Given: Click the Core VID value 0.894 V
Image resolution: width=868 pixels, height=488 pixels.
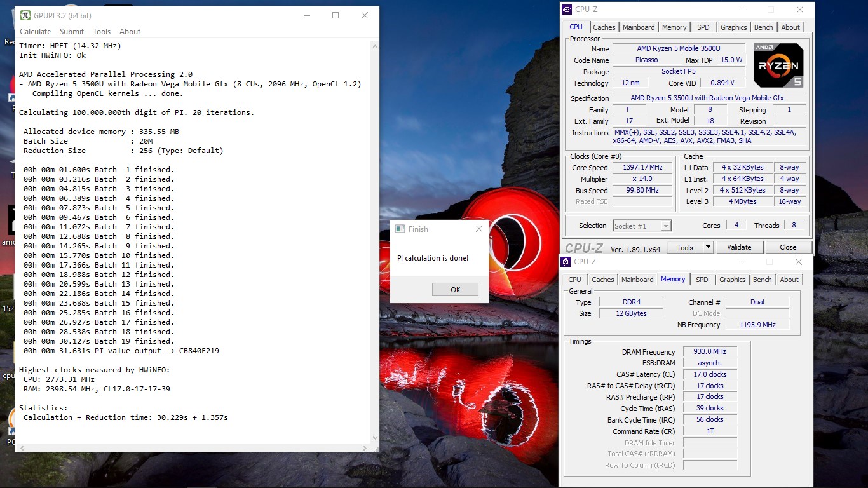Looking at the screenshot, I should (x=724, y=83).
